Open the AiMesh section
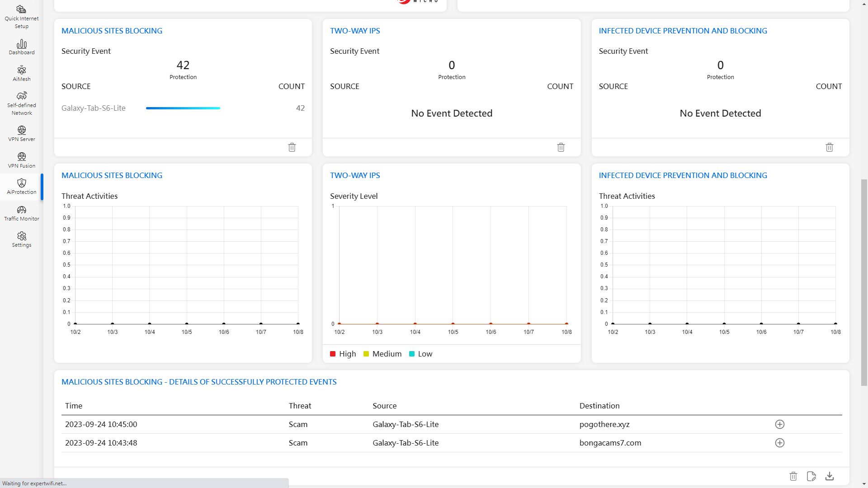Image resolution: width=868 pixels, height=488 pixels. click(x=21, y=73)
